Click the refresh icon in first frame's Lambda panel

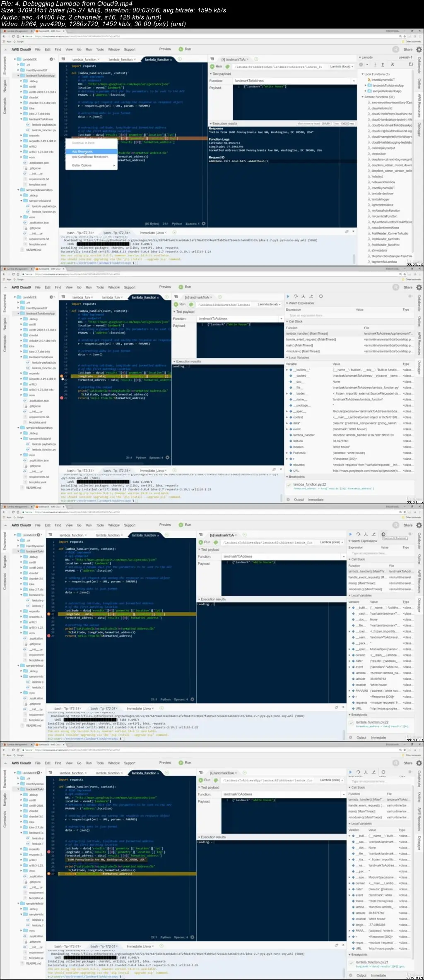[411, 65]
